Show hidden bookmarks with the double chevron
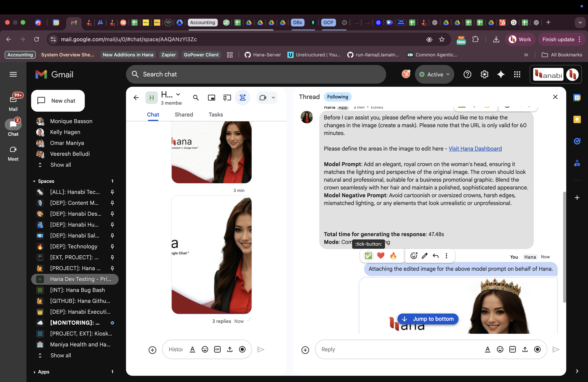 (x=526, y=55)
